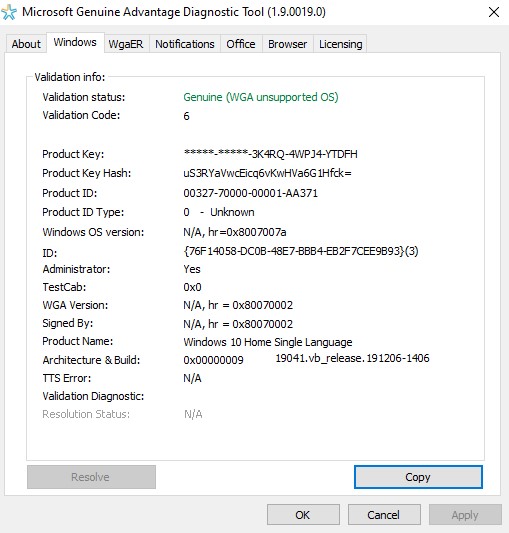
Task: Click the greyed-out Resolve button
Action: [x=91, y=477]
